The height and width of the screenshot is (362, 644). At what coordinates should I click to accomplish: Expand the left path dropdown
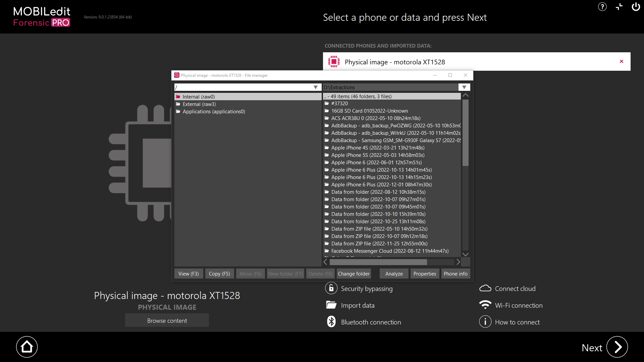pos(315,87)
